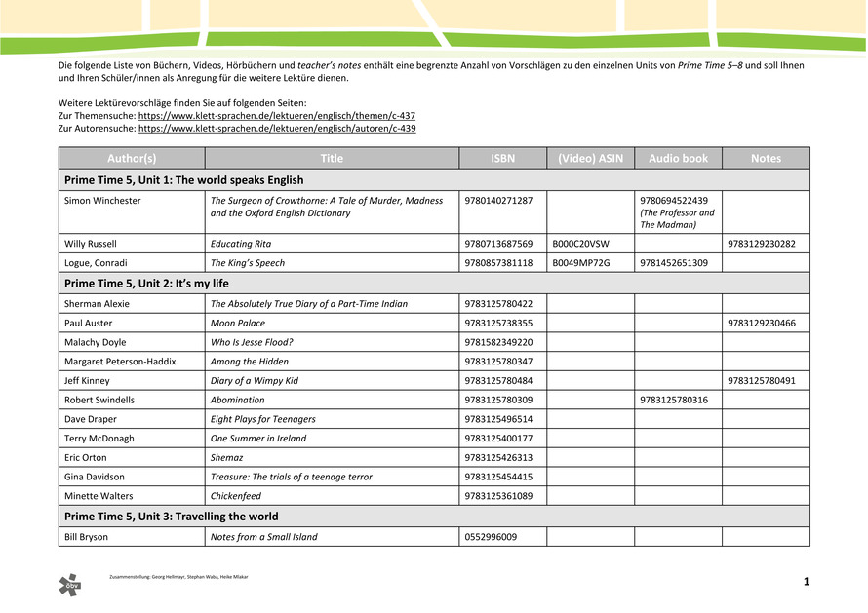868x613 pixels.
Task: Select title 'Shemaz'
Action: [x=226, y=457]
